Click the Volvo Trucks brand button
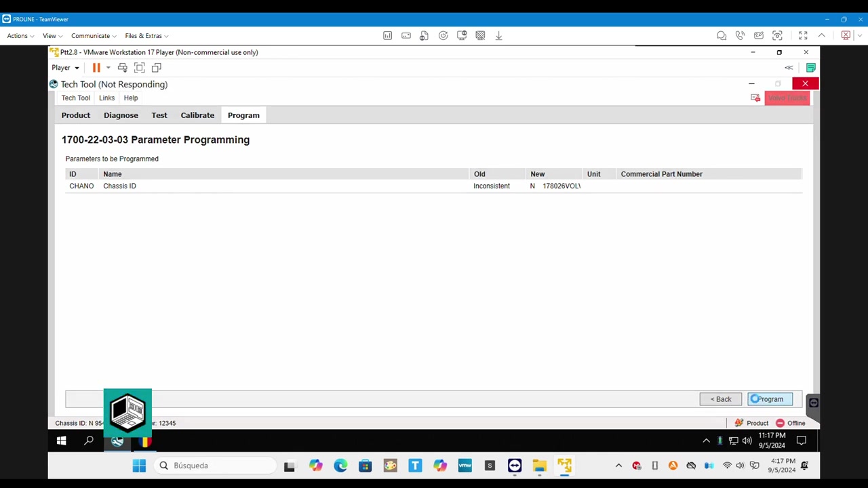The image size is (868, 488). coord(787,98)
